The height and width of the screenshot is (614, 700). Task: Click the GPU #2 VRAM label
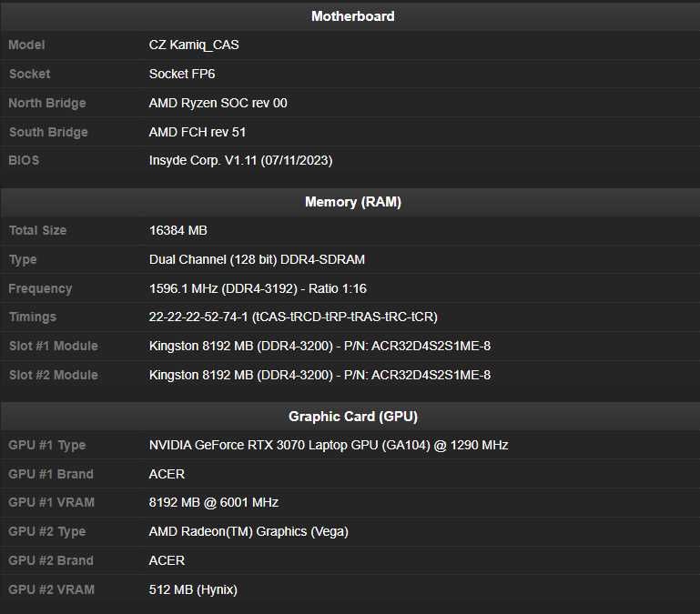(x=51, y=590)
